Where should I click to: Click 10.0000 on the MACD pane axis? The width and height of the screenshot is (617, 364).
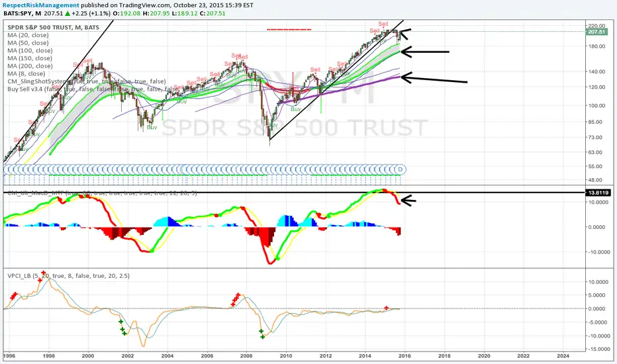click(598, 203)
